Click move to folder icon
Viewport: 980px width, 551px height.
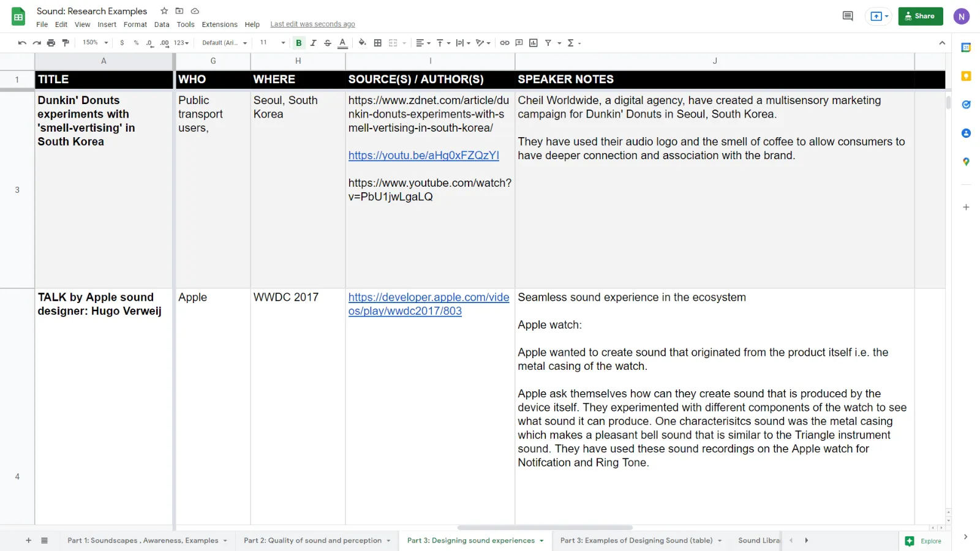(x=179, y=11)
